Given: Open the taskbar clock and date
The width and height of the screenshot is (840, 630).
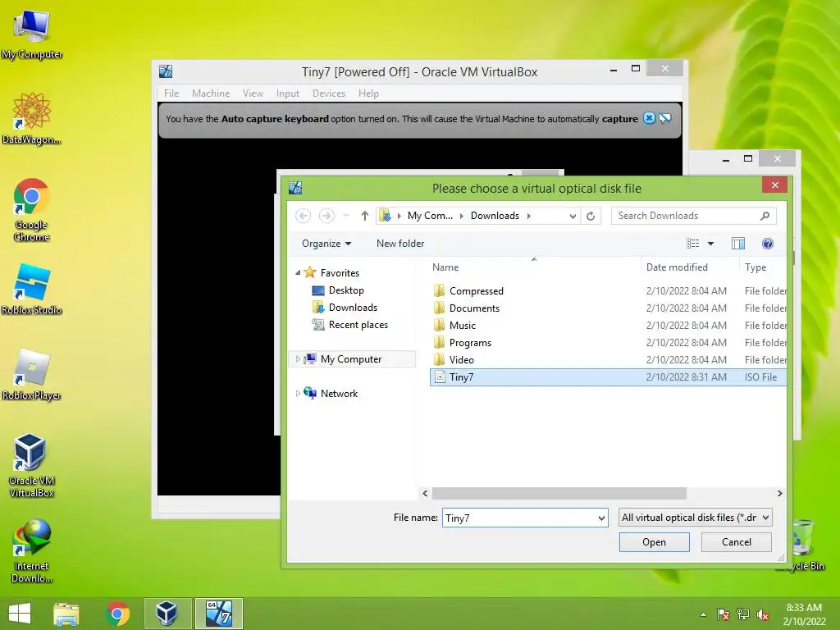Looking at the screenshot, I should pos(804,614).
